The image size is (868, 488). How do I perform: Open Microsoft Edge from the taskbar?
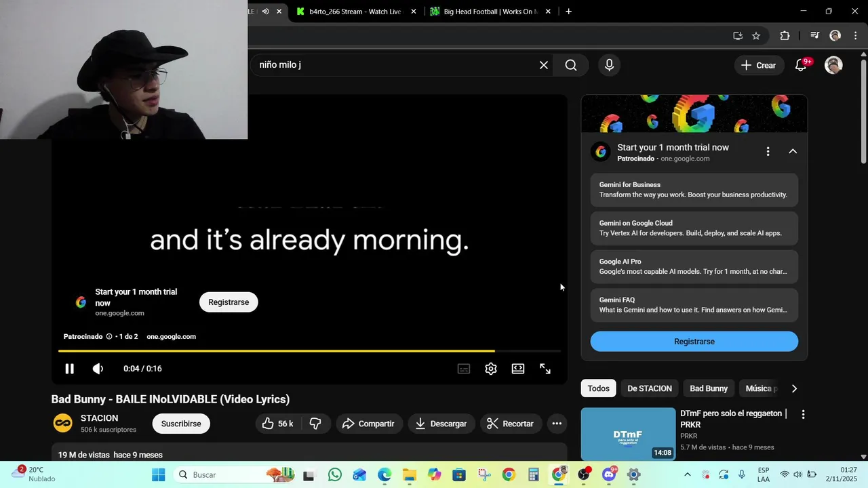[384, 474]
